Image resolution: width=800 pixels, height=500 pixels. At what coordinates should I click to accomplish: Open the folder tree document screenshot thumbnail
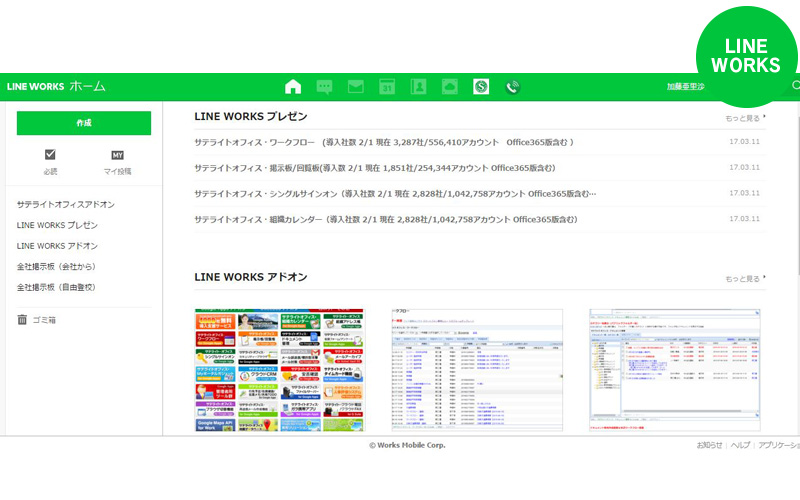[675, 370]
